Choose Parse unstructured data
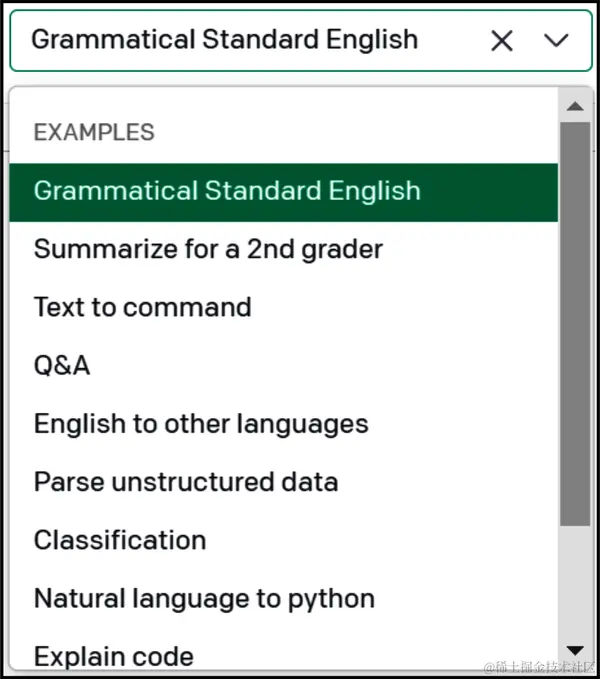 (x=284, y=482)
